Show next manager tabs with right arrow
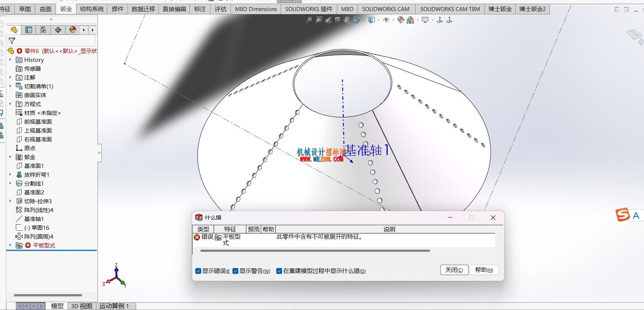Viewport: 644px width, 310px height. [92, 30]
